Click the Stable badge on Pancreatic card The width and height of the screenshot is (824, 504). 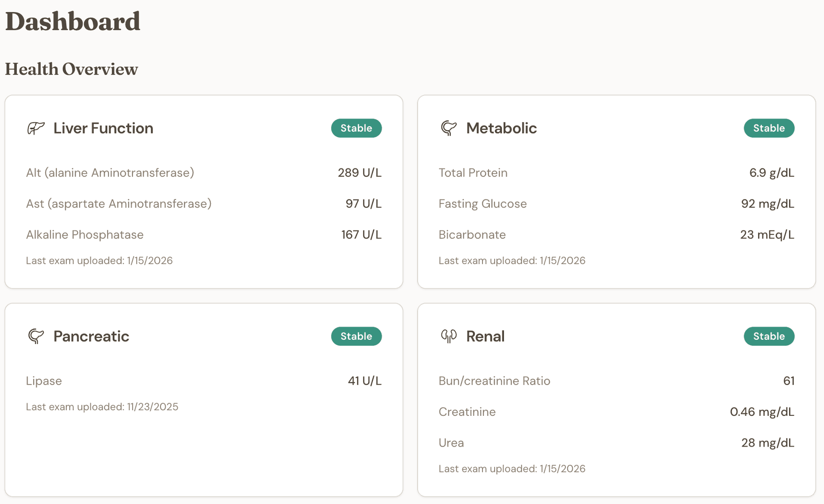pos(356,336)
